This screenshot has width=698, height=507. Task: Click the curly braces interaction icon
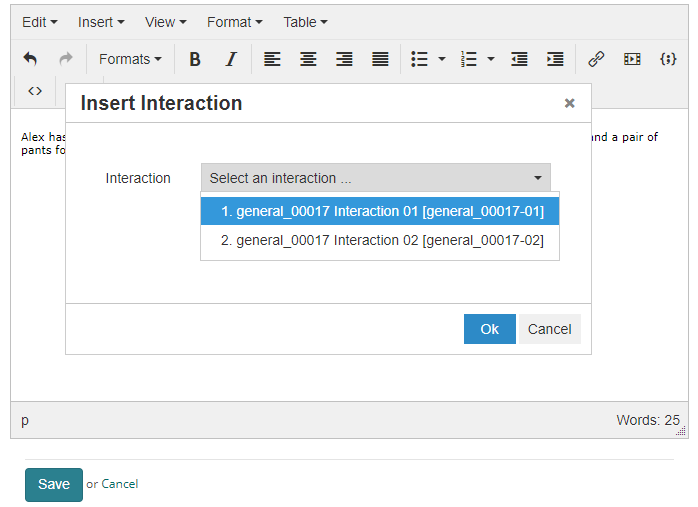coord(668,59)
